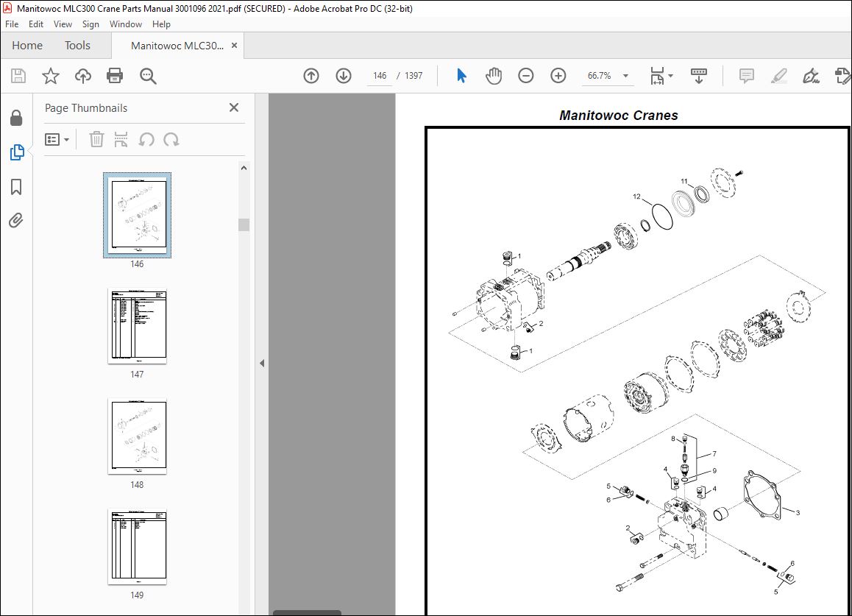Select the Manitowoc MLC30... document tab
This screenshot has width=852, height=616.
coord(177,46)
